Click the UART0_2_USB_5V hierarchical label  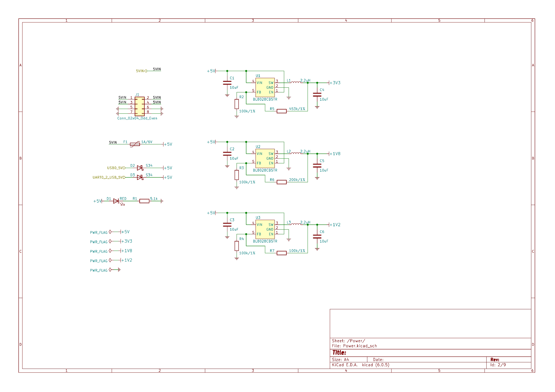coord(109,177)
